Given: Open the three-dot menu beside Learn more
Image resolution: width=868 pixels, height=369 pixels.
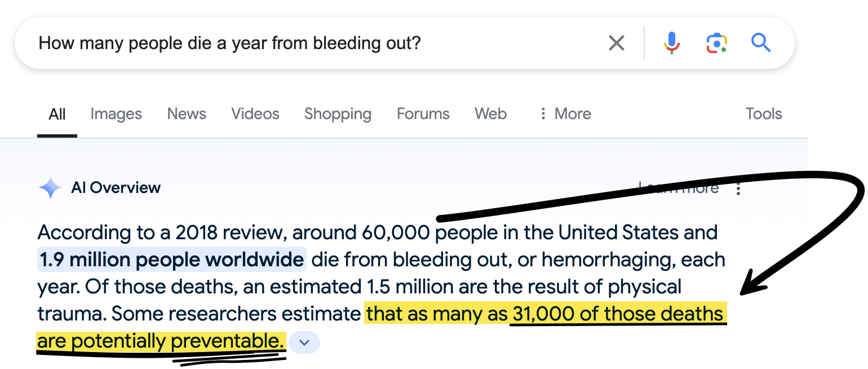Looking at the screenshot, I should pyautogui.click(x=738, y=188).
